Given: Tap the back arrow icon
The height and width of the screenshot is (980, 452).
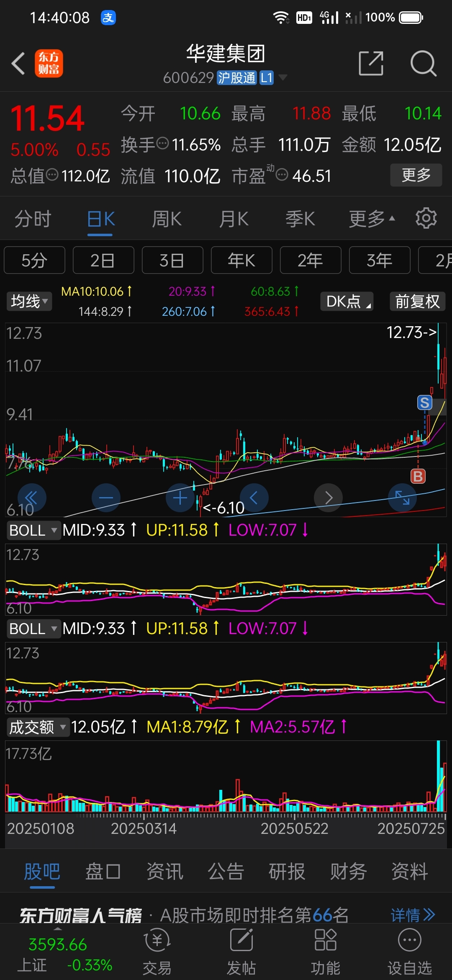Looking at the screenshot, I should (18, 64).
